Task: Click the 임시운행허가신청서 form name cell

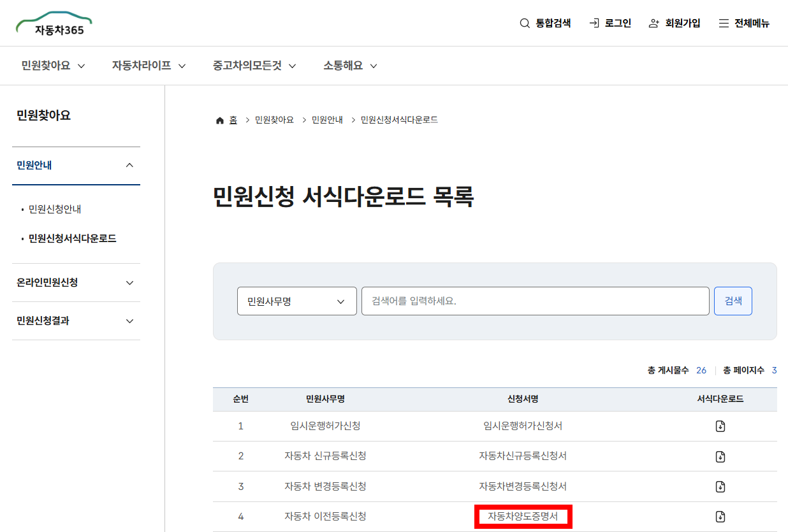Action: tap(523, 426)
